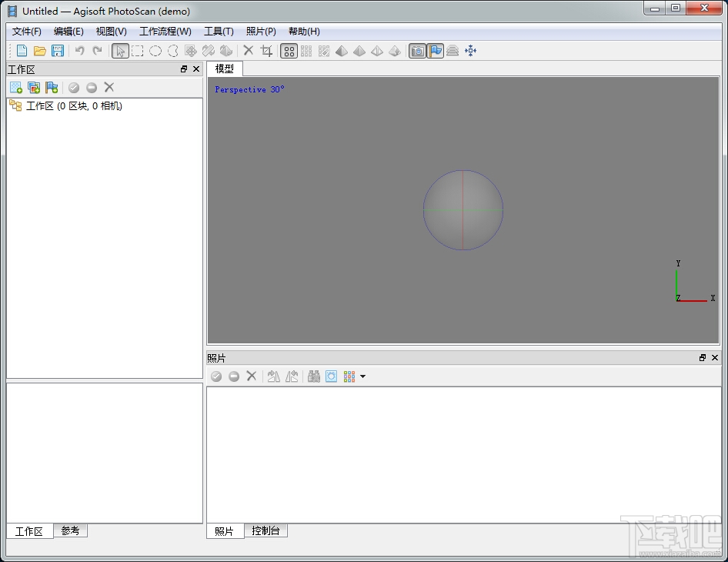Add a chunk to the workspace

point(16,87)
